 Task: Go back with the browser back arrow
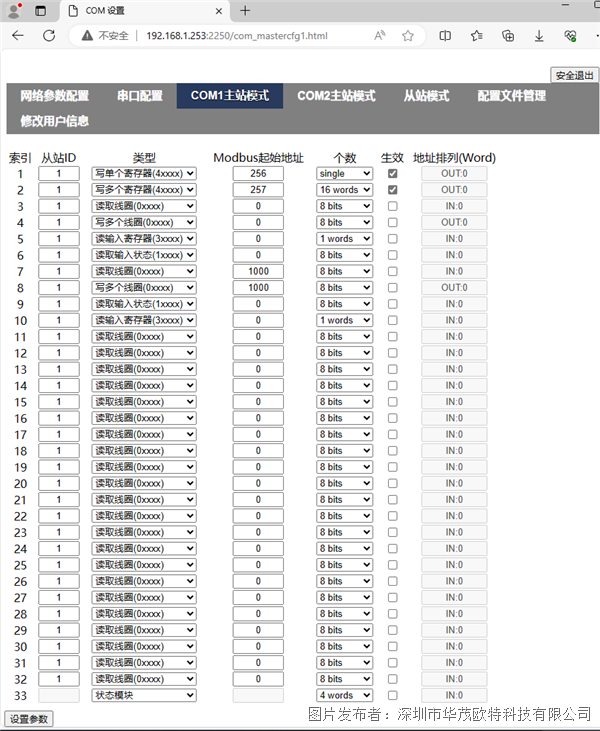click(x=18, y=36)
